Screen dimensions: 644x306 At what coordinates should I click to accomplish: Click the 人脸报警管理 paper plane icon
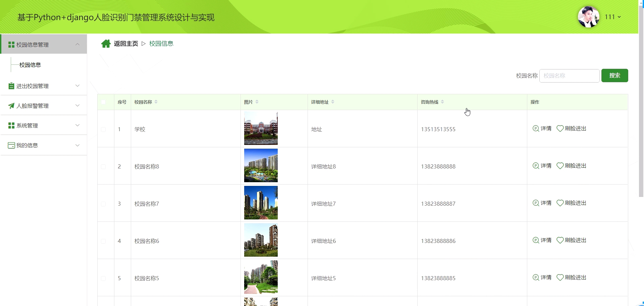pyautogui.click(x=11, y=106)
